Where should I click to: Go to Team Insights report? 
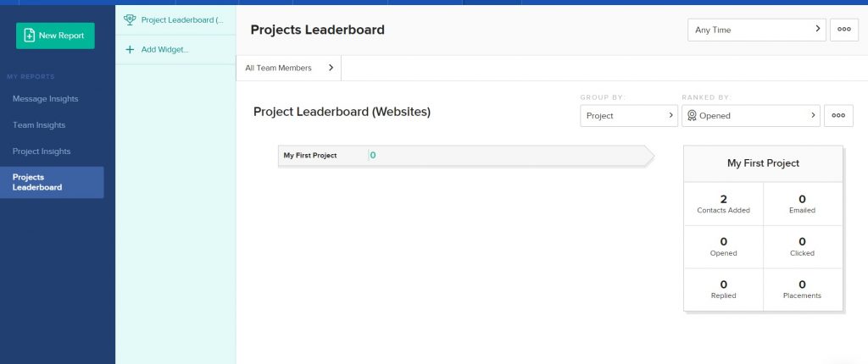39,125
